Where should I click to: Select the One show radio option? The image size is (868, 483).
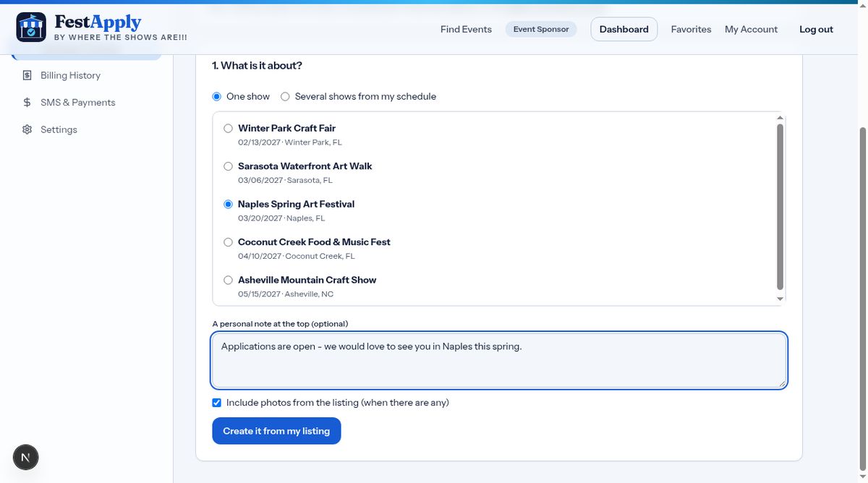click(216, 96)
